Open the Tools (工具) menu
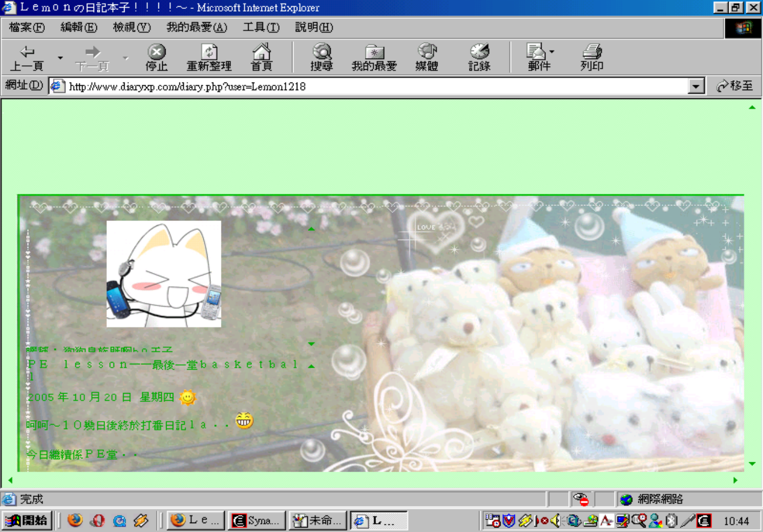The image size is (763, 532). (x=261, y=27)
